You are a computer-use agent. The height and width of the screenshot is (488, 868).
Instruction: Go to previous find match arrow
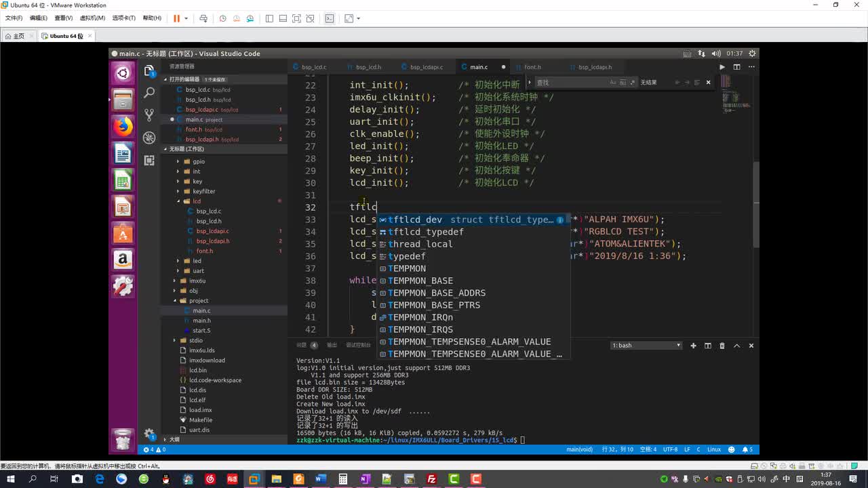coord(677,82)
